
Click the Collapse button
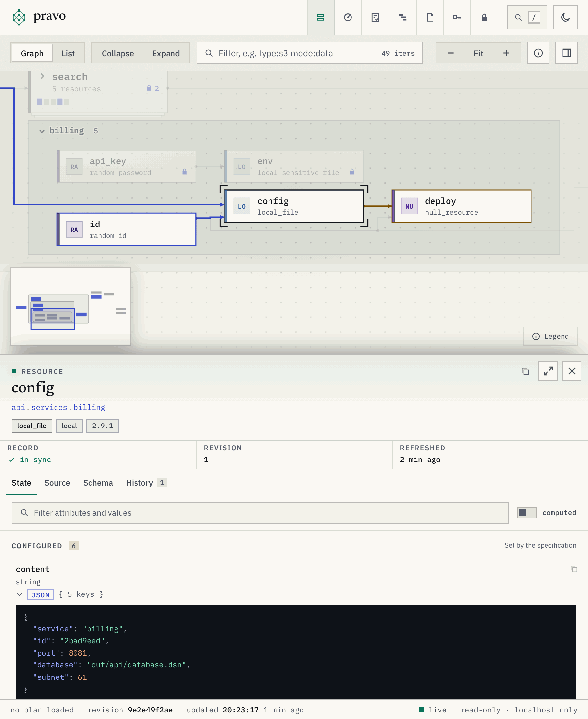(x=118, y=53)
